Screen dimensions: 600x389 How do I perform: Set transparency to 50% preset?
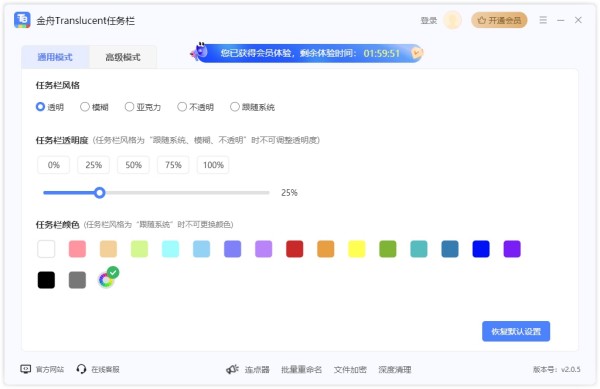[x=133, y=165]
